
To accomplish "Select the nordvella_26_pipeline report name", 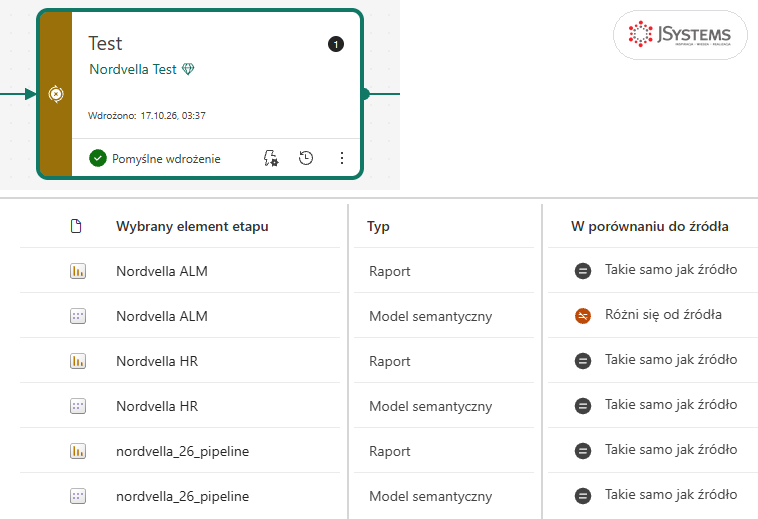I will [x=183, y=451].
